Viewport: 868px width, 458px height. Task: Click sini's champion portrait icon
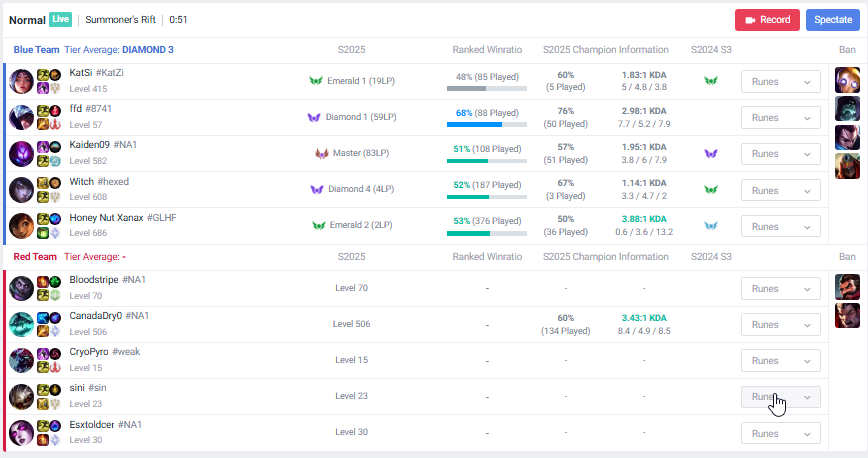pyautogui.click(x=22, y=397)
